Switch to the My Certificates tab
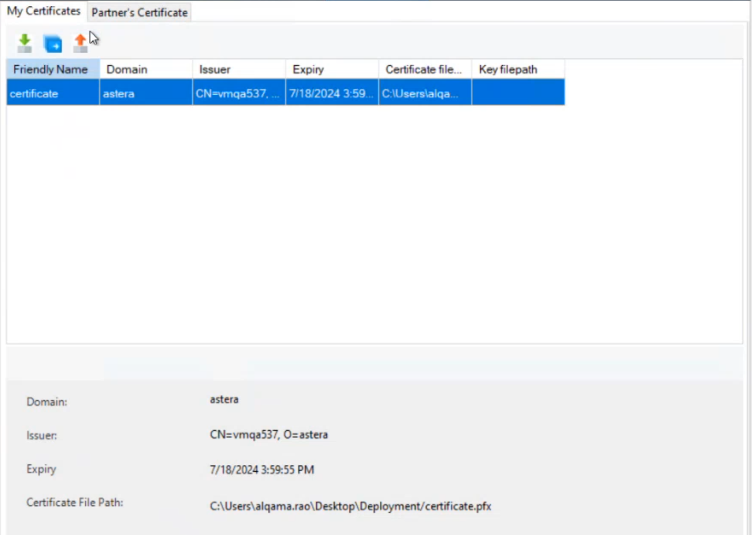The width and height of the screenshot is (752, 535). [x=44, y=11]
